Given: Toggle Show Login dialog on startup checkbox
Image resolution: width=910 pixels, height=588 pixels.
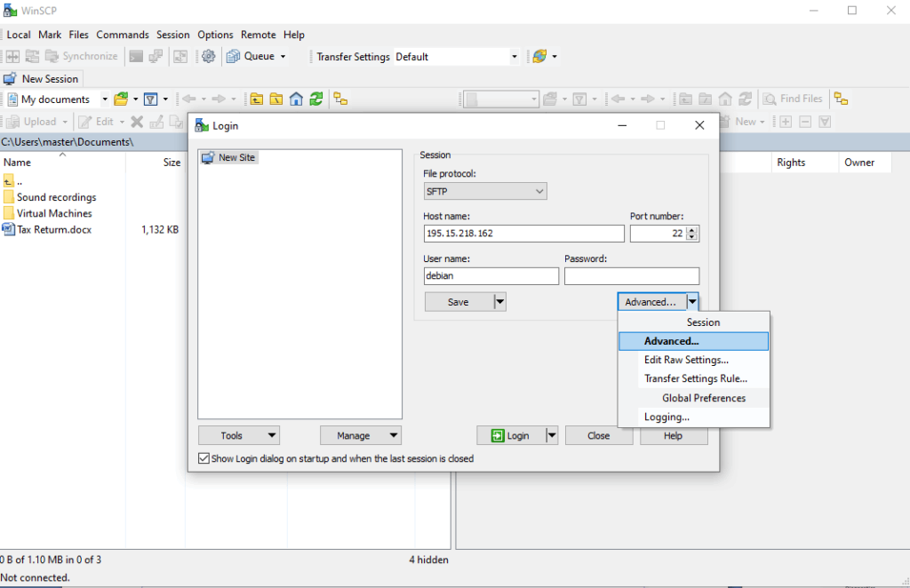Looking at the screenshot, I should point(204,458).
